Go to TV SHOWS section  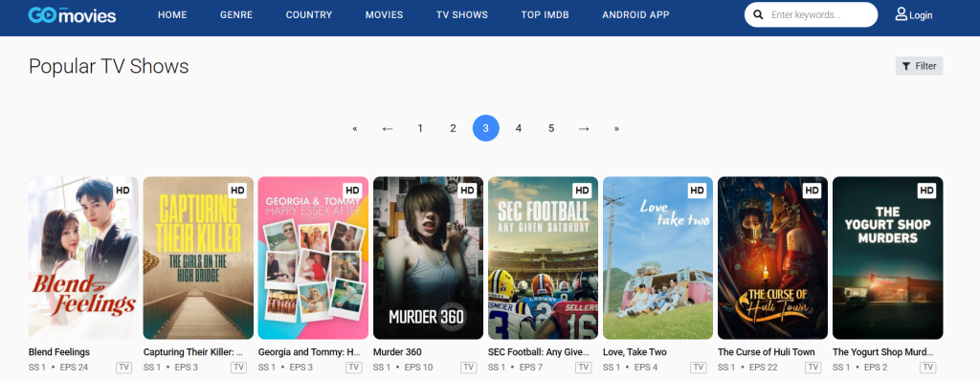pyautogui.click(x=462, y=15)
